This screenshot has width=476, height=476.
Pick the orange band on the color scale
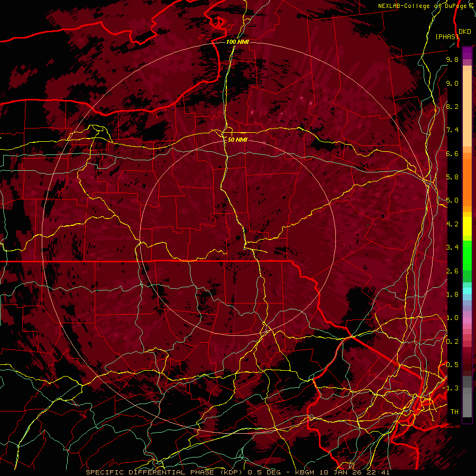click(467, 183)
